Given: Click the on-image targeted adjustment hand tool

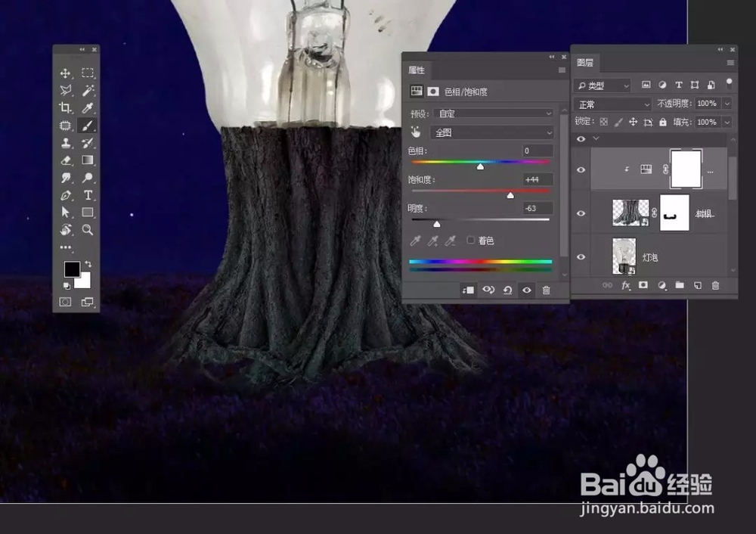Looking at the screenshot, I should pyautogui.click(x=416, y=132).
